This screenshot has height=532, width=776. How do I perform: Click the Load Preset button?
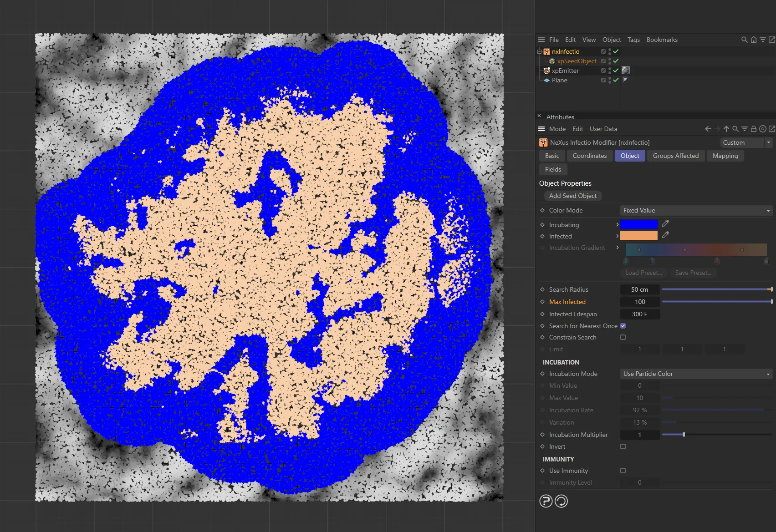click(643, 273)
